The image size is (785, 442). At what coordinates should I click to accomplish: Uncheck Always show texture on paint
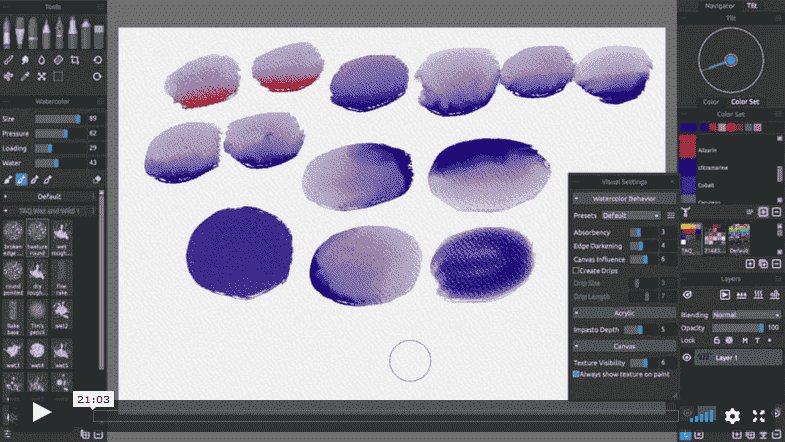(576, 374)
